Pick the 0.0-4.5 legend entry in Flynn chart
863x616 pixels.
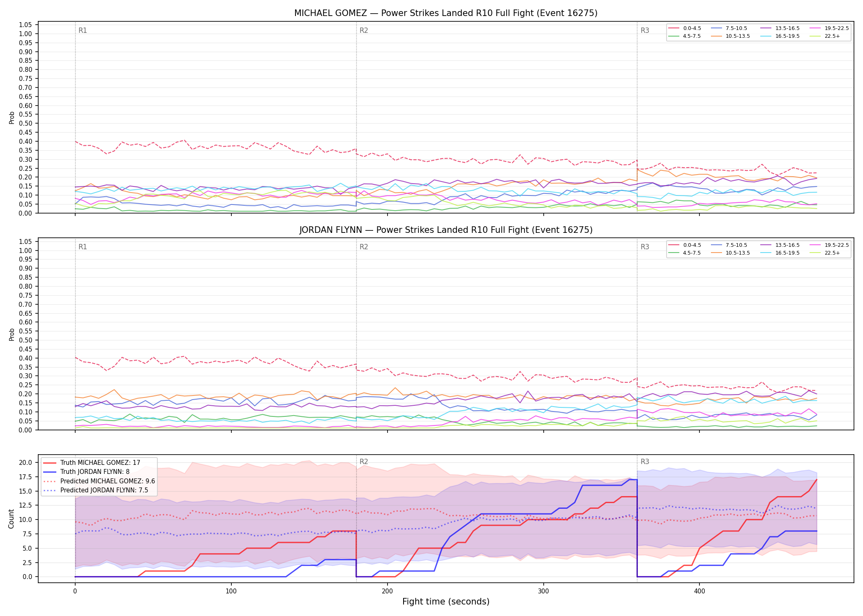(x=685, y=245)
